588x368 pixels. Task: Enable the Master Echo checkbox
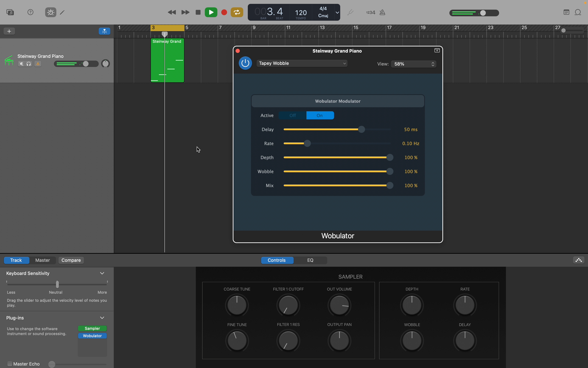tap(10, 364)
